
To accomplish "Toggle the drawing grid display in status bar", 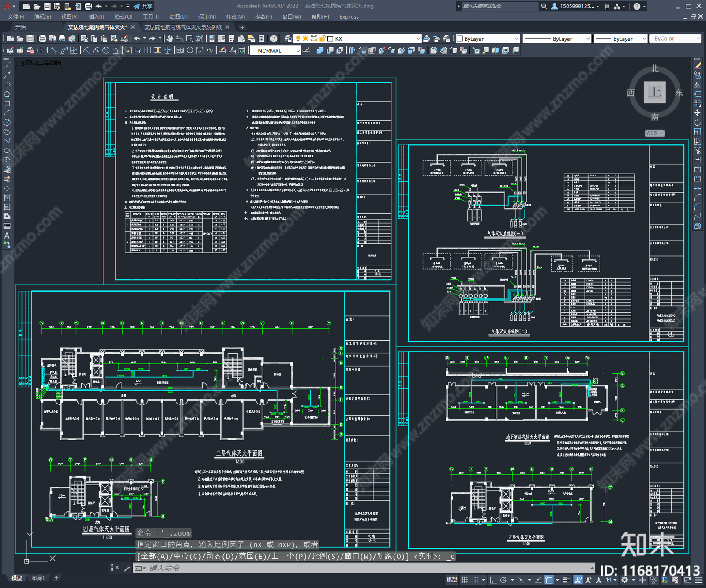I will tap(465, 580).
